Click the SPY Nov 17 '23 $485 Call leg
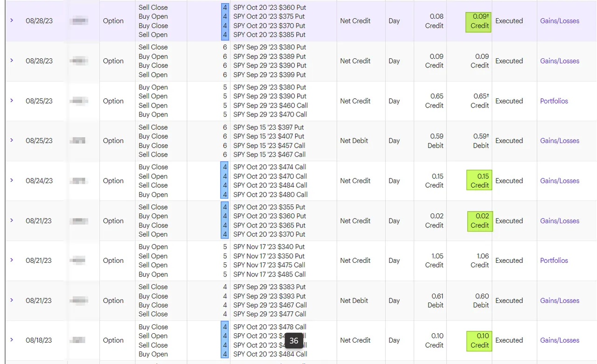This screenshot has width=597, height=364. tap(270, 274)
